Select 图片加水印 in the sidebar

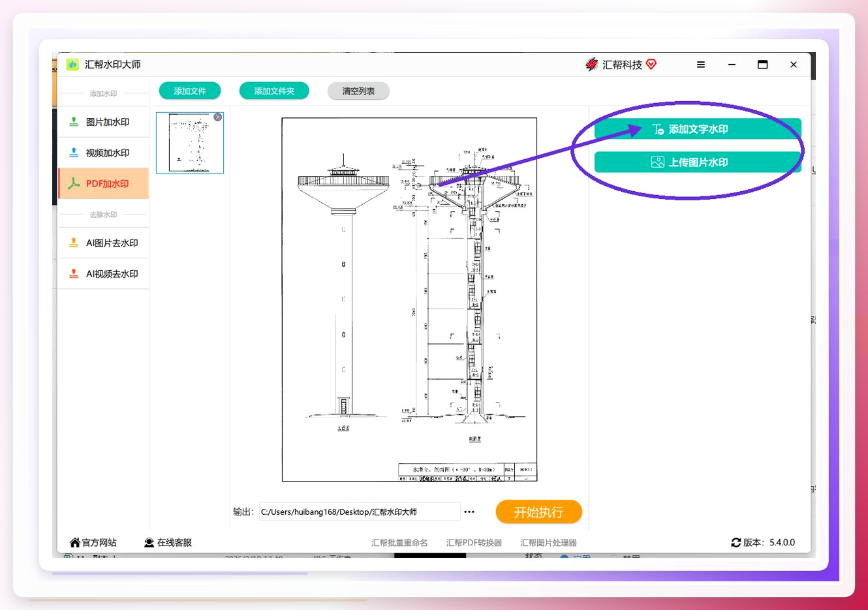[x=104, y=122]
